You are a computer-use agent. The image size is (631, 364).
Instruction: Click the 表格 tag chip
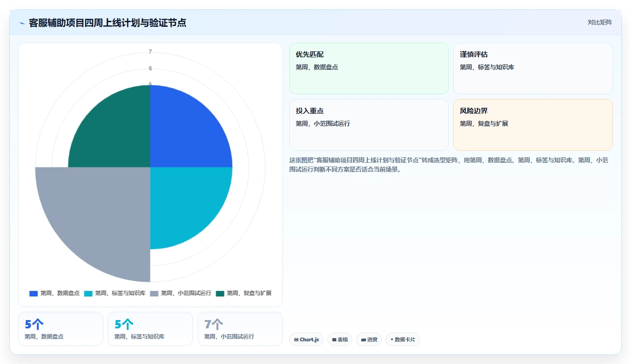pos(340,339)
